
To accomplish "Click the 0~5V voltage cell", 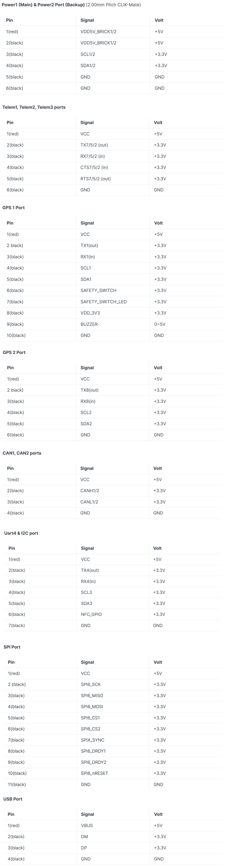I will (160, 324).
